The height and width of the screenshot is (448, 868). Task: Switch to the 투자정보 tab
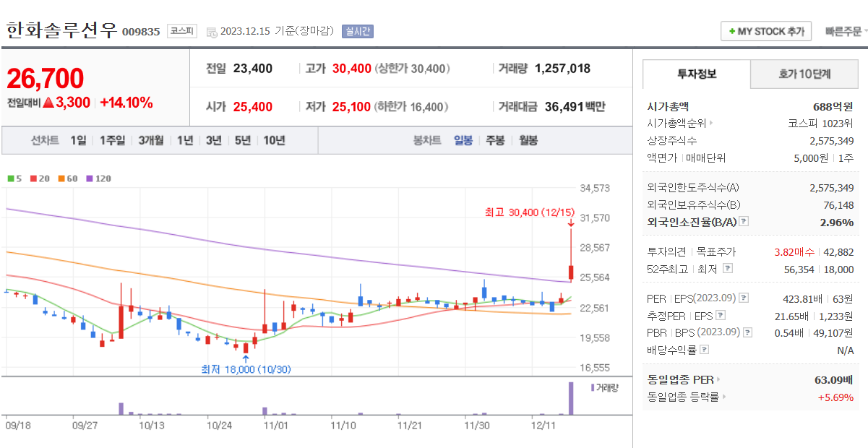(697, 74)
